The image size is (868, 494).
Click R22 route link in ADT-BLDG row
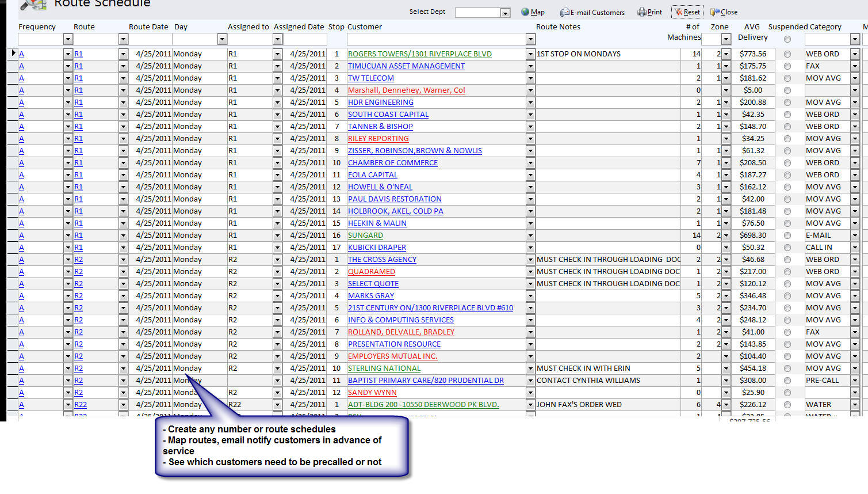pyautogui.click(x=81, y=405)
